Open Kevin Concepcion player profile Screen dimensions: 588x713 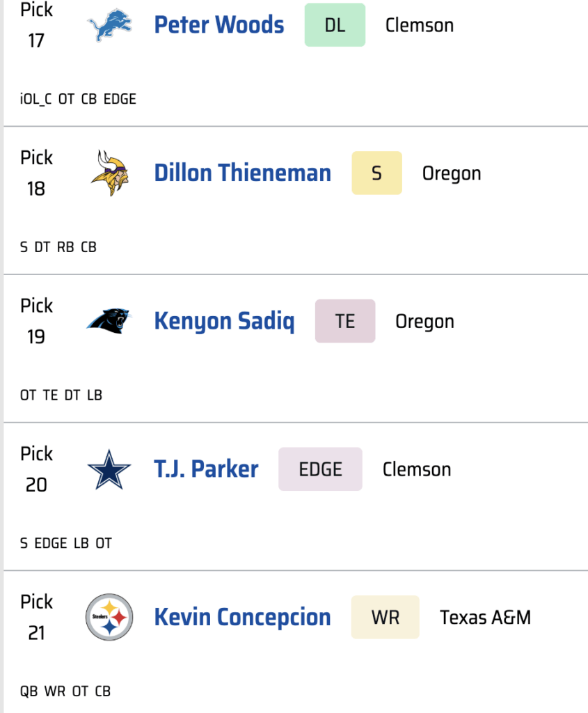tap(242, 617)
